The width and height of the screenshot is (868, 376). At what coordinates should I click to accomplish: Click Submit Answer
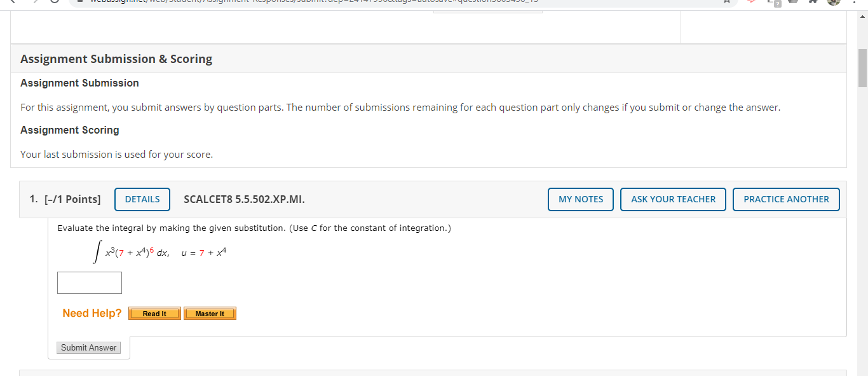click(88, 347)
